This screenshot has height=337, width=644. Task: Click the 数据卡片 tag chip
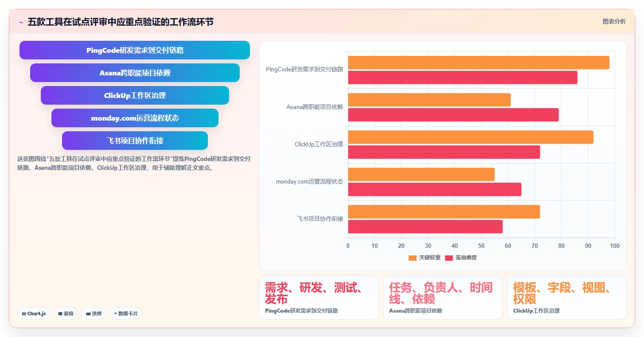(126, 313)
